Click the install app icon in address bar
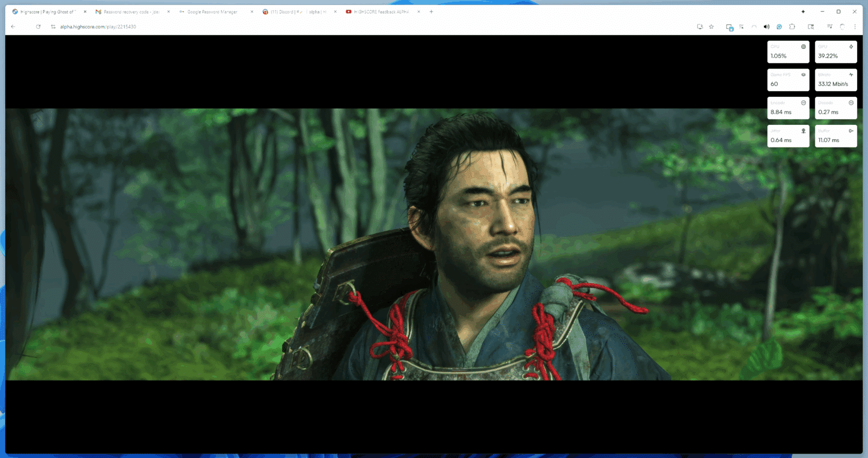Screen dimensions: 868x458 click(700, 27)
